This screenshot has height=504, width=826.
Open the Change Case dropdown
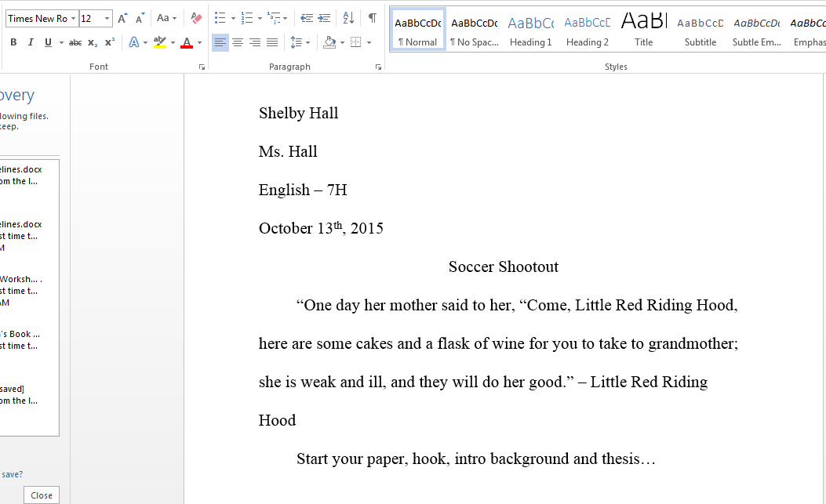(x=166, y=16)
